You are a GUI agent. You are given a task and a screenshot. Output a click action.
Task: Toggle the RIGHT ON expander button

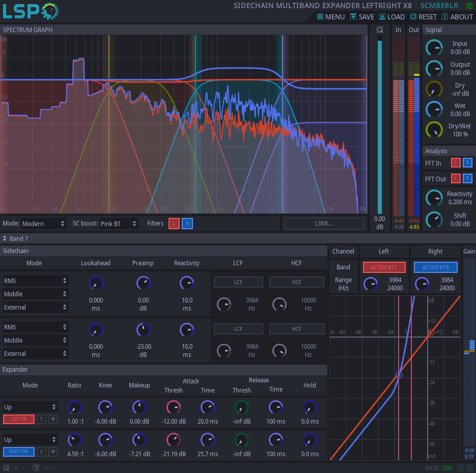click(19, 452)
